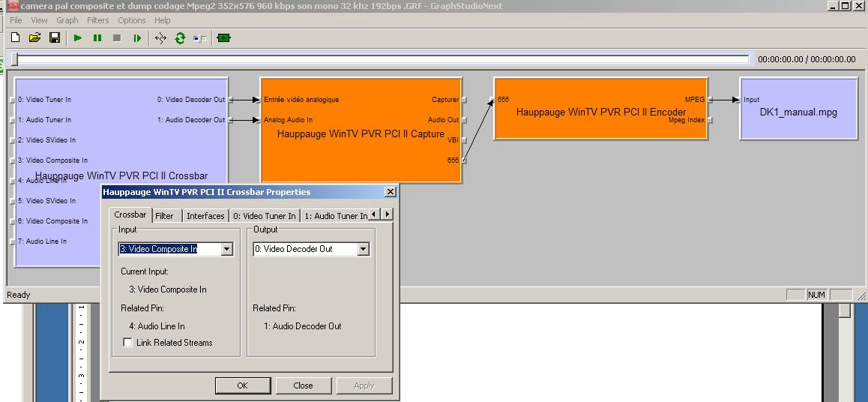Pause the graph using the green Pause icon
The image size is (868, 402).
point(97,38)
